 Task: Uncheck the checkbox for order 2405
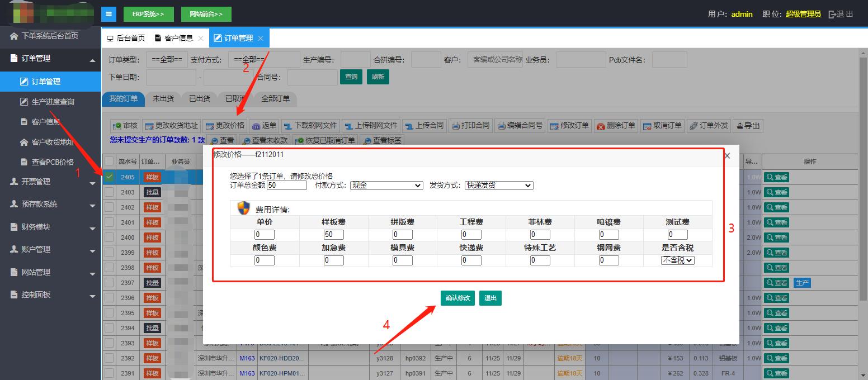click(109, 177)
